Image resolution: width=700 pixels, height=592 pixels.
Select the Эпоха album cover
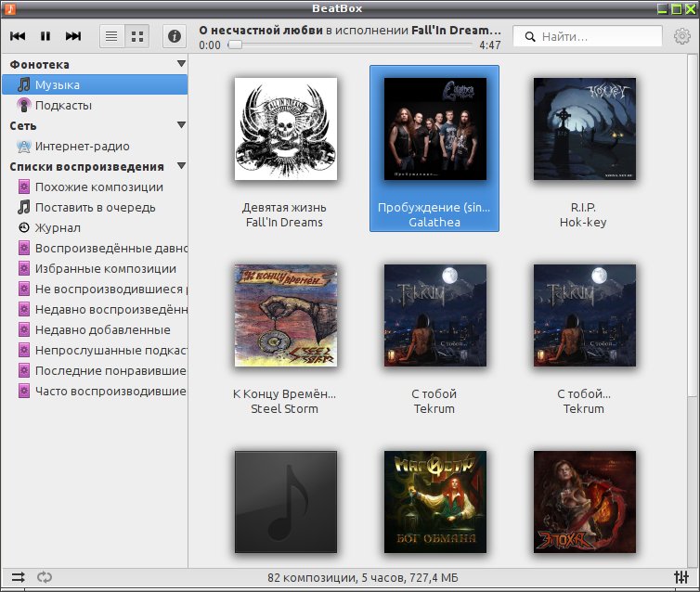(x=584, y=502)
